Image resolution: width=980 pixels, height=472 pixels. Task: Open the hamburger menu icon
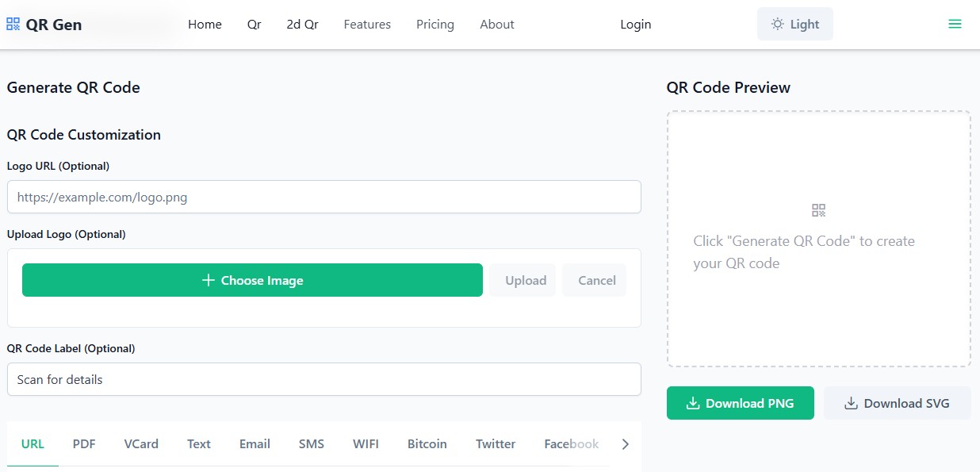[x=955, y=23]
